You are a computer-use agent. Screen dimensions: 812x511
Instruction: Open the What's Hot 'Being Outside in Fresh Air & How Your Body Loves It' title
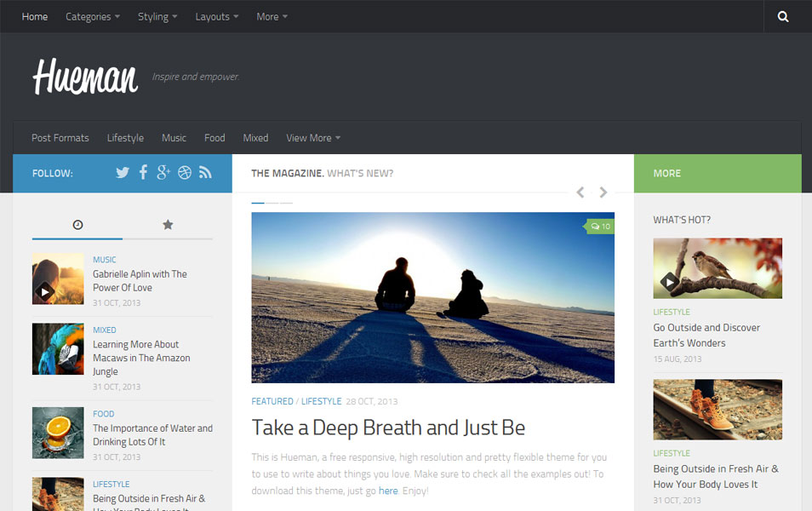[x=716, y=476]
